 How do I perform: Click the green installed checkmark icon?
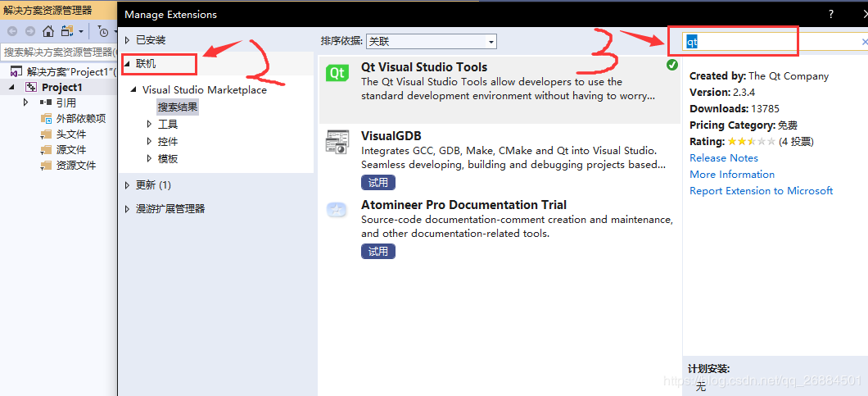click(x=672, y=65)
